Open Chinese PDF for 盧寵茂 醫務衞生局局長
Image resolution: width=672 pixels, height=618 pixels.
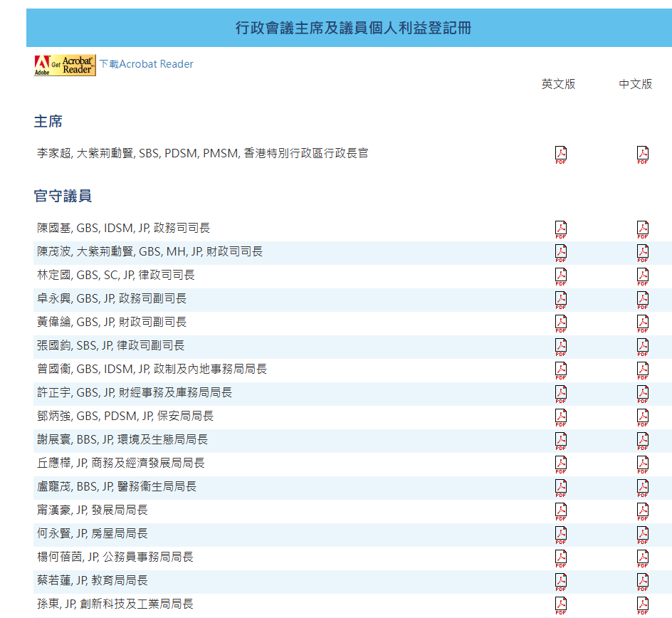tap(643, 488)
